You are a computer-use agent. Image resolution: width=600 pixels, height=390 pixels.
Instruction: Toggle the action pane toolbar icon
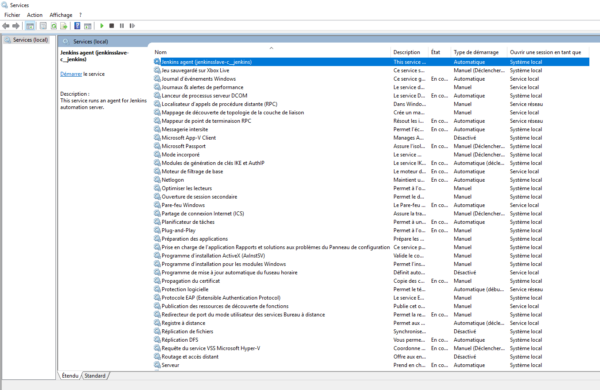[x=88, y=26]
